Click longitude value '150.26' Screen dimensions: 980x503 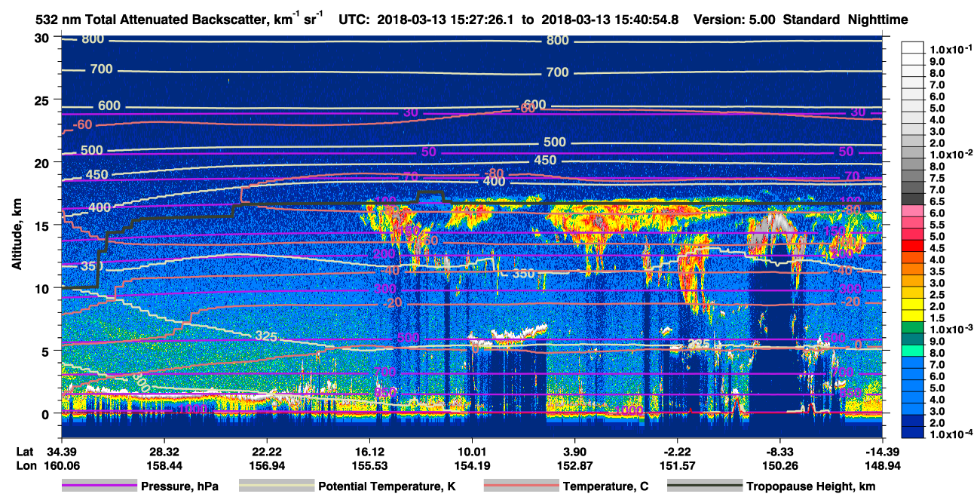(x=780, y=465)
